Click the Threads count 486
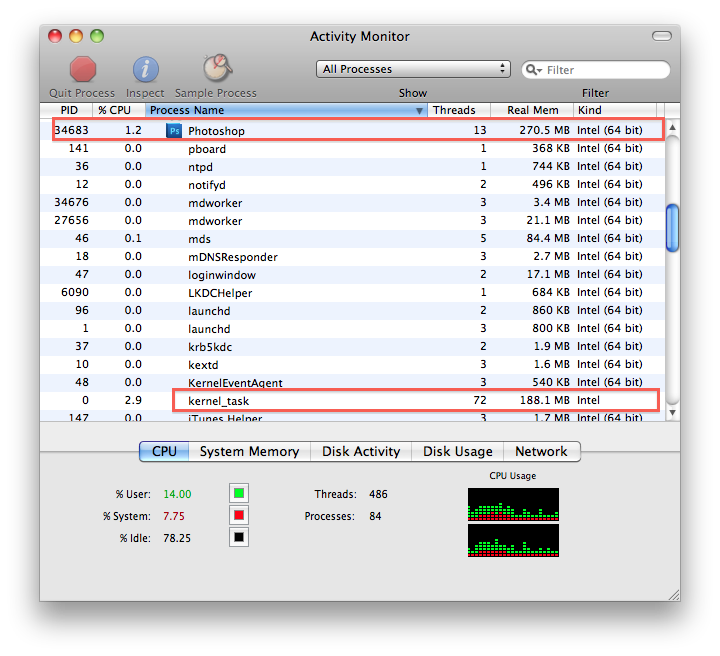Screen dimensions: 720x656 coord(378,494)
